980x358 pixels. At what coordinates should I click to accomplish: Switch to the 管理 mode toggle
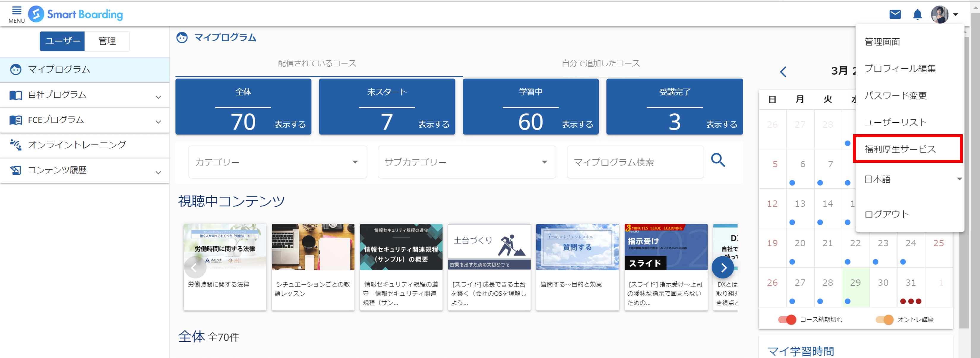(x=107, y=41)
